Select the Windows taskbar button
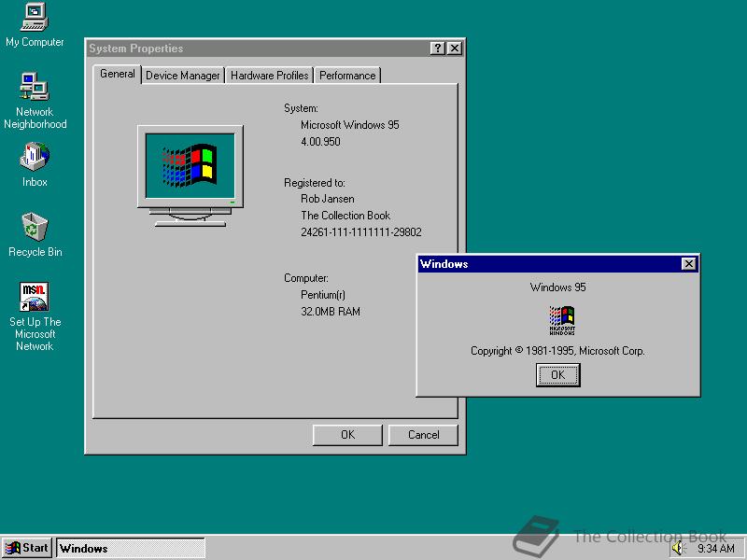The height and width of the screenshot is (560, 747). tap(131, 548)
